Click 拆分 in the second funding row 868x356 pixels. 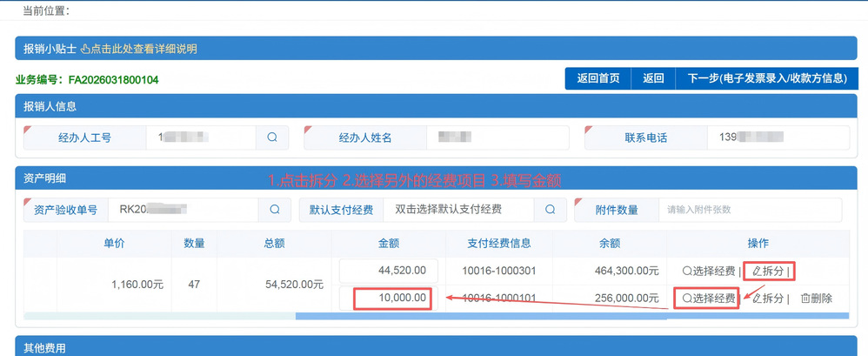point(771,299)
